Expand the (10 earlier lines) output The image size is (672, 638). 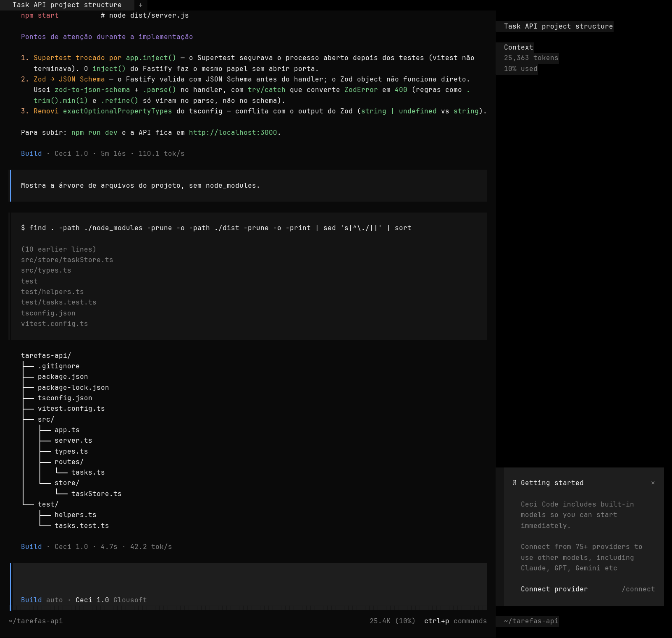click(58, 249)
